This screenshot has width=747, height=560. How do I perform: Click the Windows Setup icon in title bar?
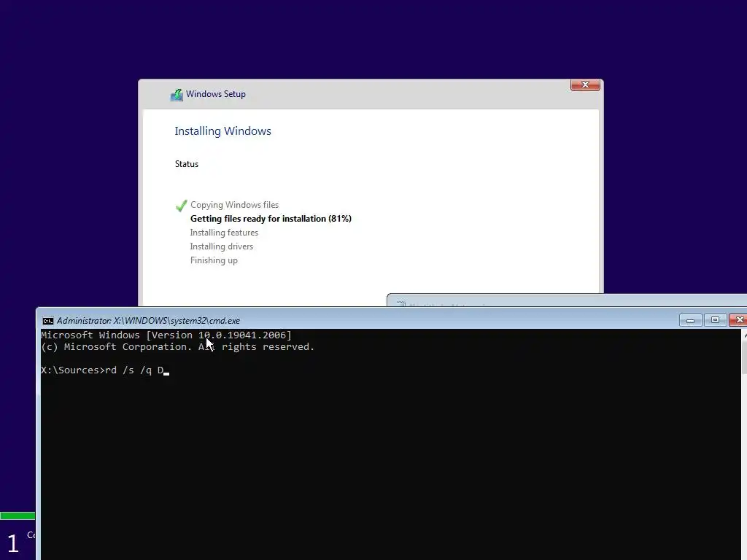177,95
